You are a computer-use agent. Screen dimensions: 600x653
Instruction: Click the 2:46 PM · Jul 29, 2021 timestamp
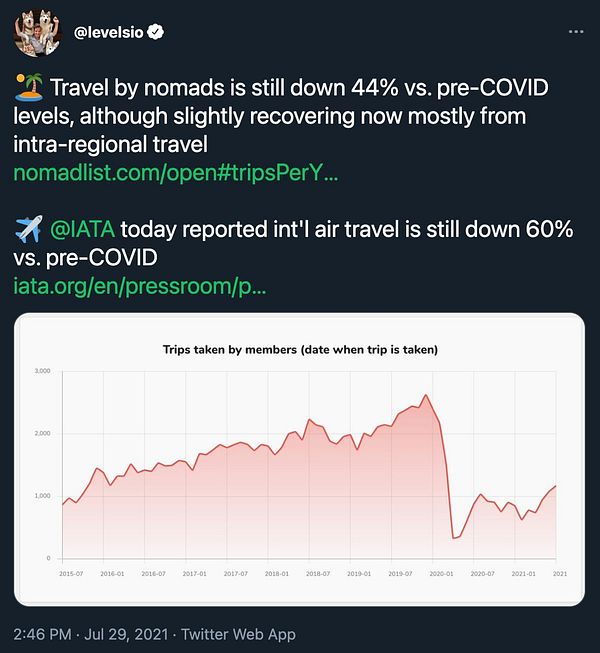coord(91,634)
